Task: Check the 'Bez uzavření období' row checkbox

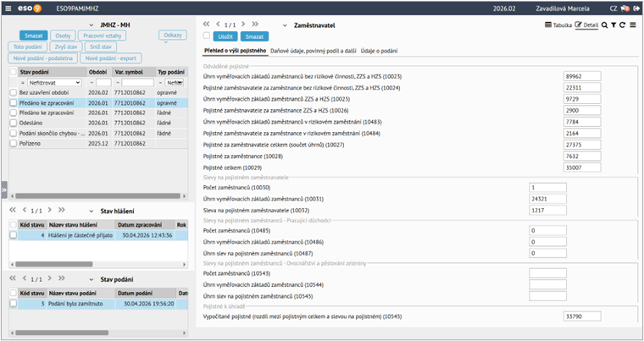Action: pos(14,93)
